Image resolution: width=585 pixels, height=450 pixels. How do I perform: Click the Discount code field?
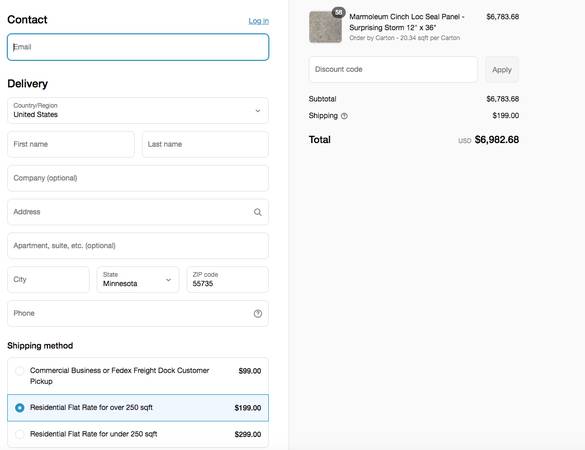coord(393,69)
